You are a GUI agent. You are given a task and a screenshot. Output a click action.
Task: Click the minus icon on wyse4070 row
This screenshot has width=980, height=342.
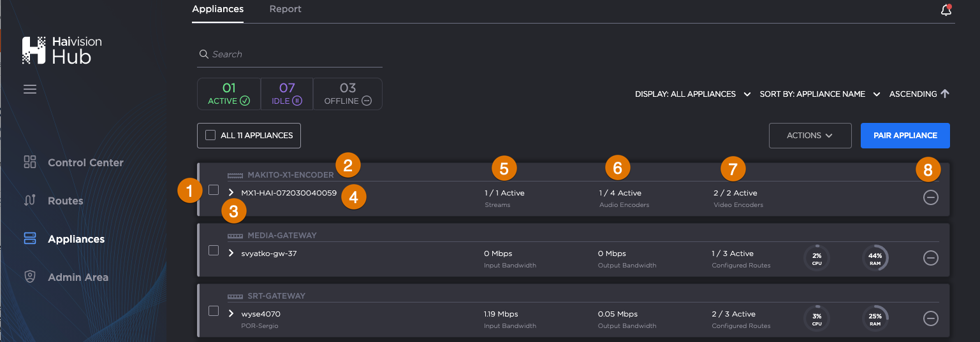[930, 318]
